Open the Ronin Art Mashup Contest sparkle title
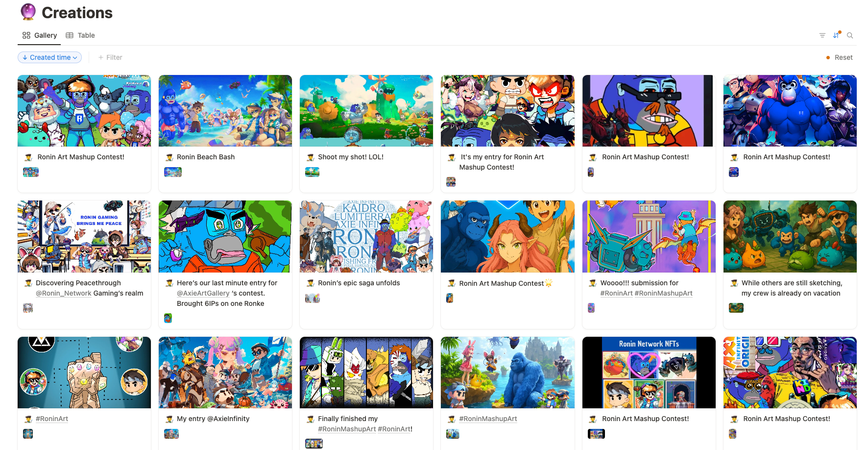Image resolution: width=868 pixels, height=450 pixels. pos(506,283)
